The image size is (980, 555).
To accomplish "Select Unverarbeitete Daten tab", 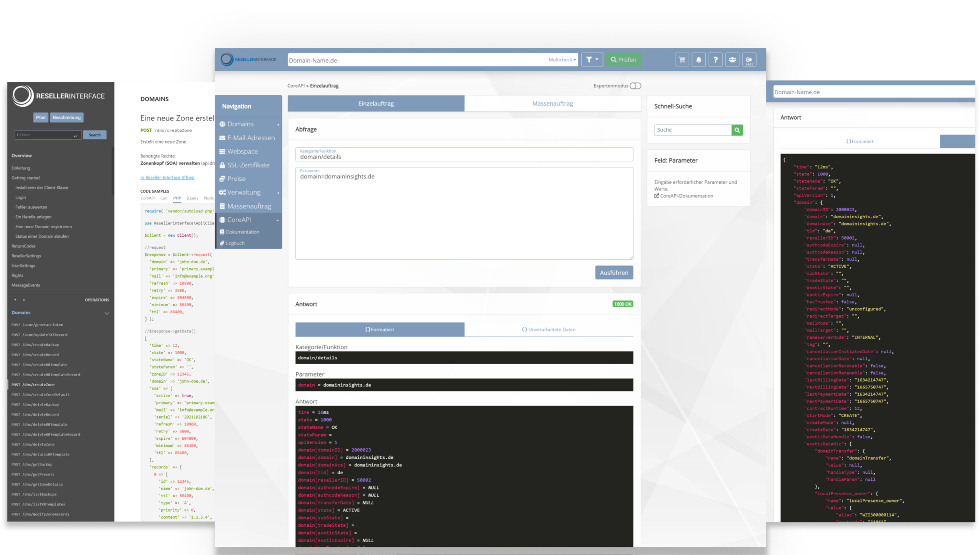I will point(549,330).
